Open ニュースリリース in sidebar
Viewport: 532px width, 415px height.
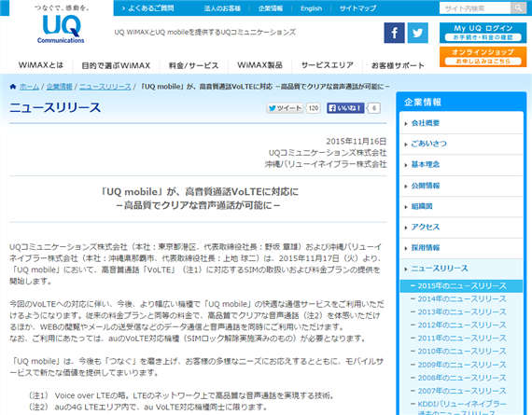pos(461,269)
